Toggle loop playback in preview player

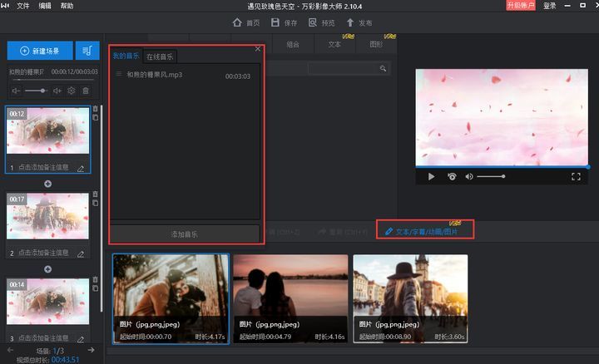click(452, 176)
